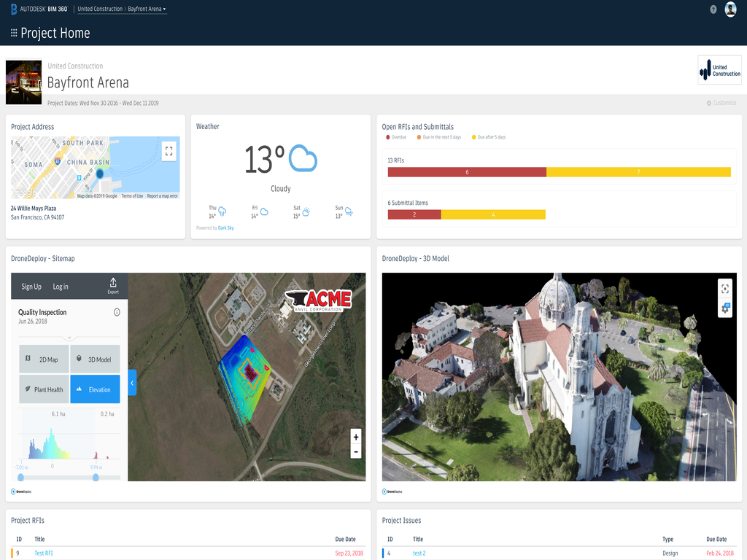The height and width of the screenshot is (560, 747).
Task: Open the Dark Sky weather link
Action: click(226, 228)
